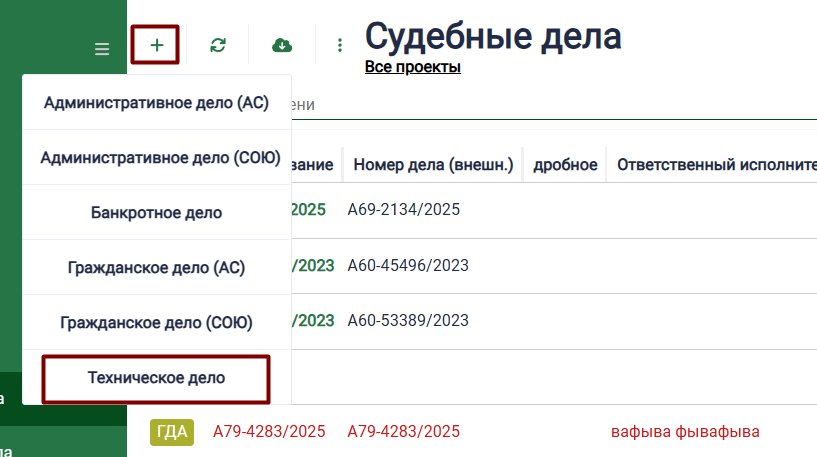
Task: Select Административное дело (АС) menu entry
Action: pos(156,103)
